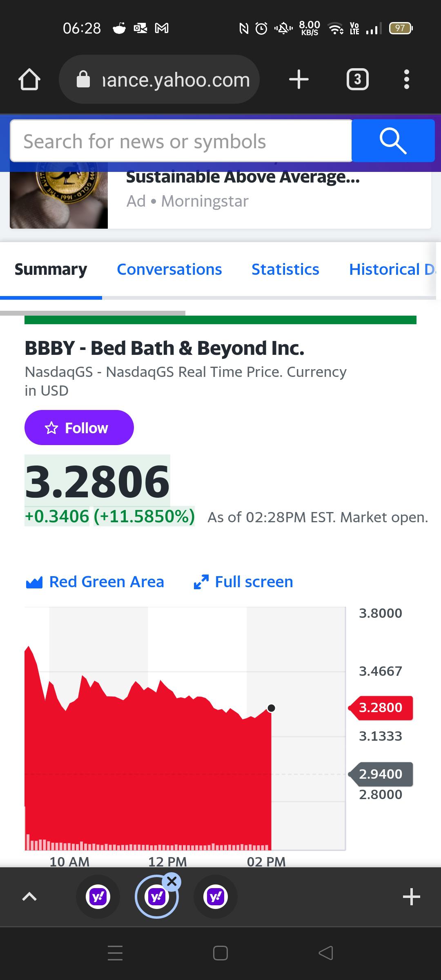Switch to the third Yahoo tab thumbnail
The height and width of the screenshot is (980, 441).
[216, 897]
